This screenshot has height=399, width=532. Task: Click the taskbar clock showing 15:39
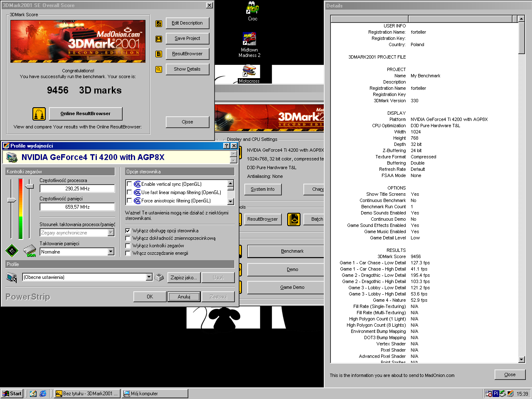[522, 394]
